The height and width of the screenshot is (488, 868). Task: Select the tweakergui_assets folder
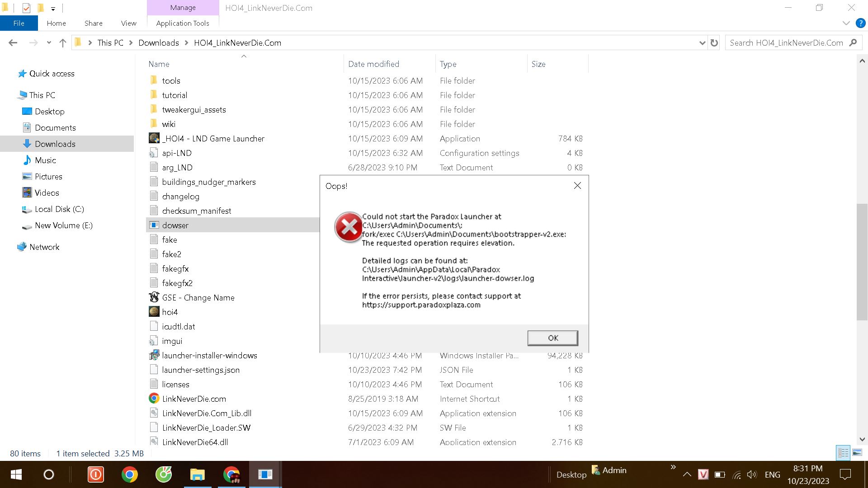194,110
